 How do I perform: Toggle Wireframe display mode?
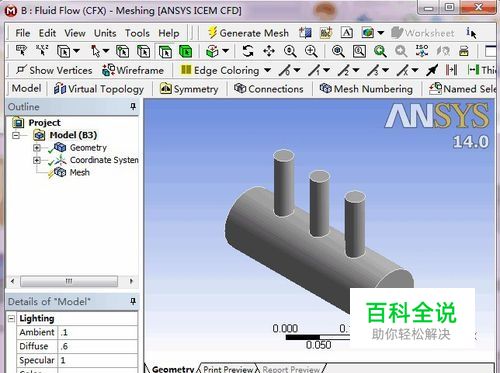click(x=133, y=70)
